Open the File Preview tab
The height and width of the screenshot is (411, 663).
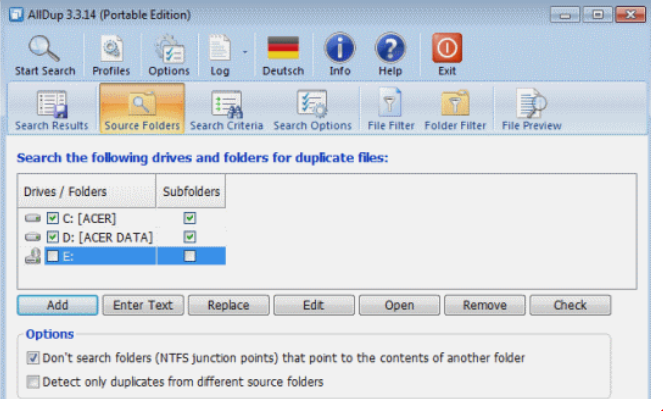[531, 110]
